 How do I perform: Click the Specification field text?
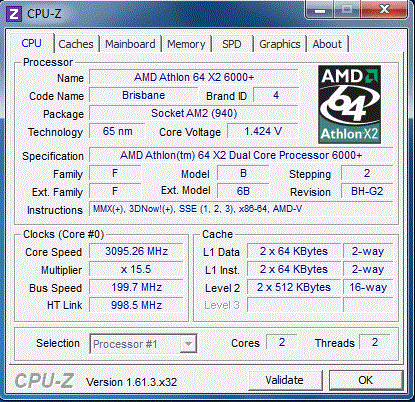tap(241, 155)
